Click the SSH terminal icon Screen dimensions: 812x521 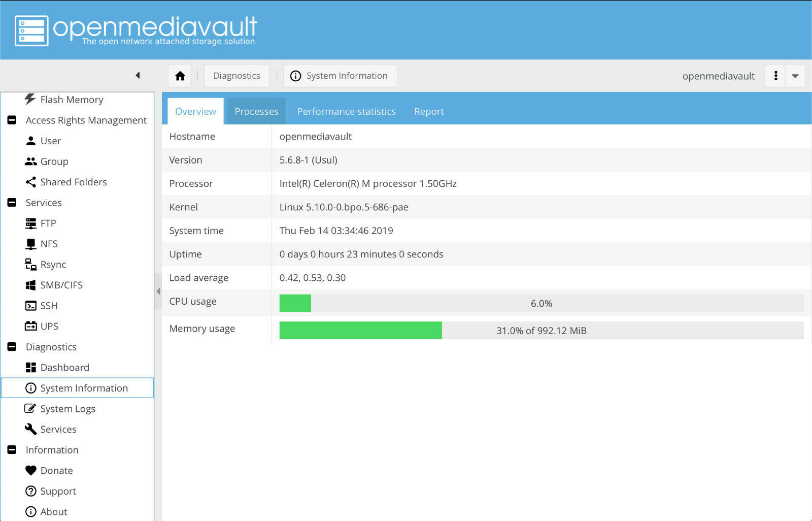point(30,306)
